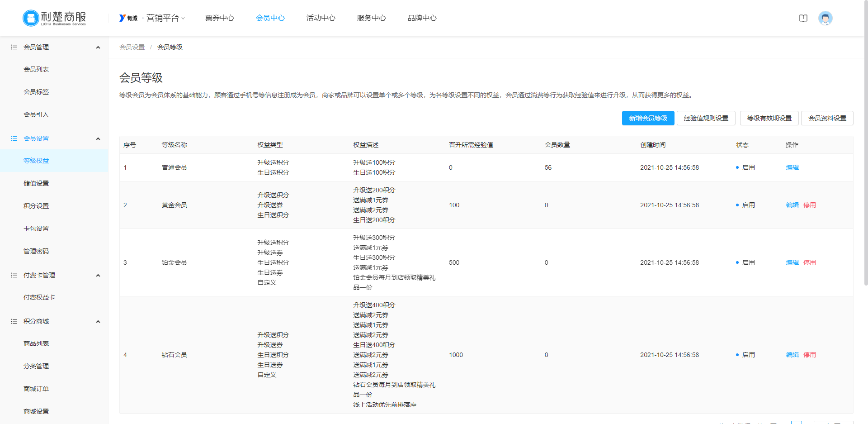This screenshot has width=868, height=424.
Task: Open 经验值规则设置
Action: click(706, 118)
